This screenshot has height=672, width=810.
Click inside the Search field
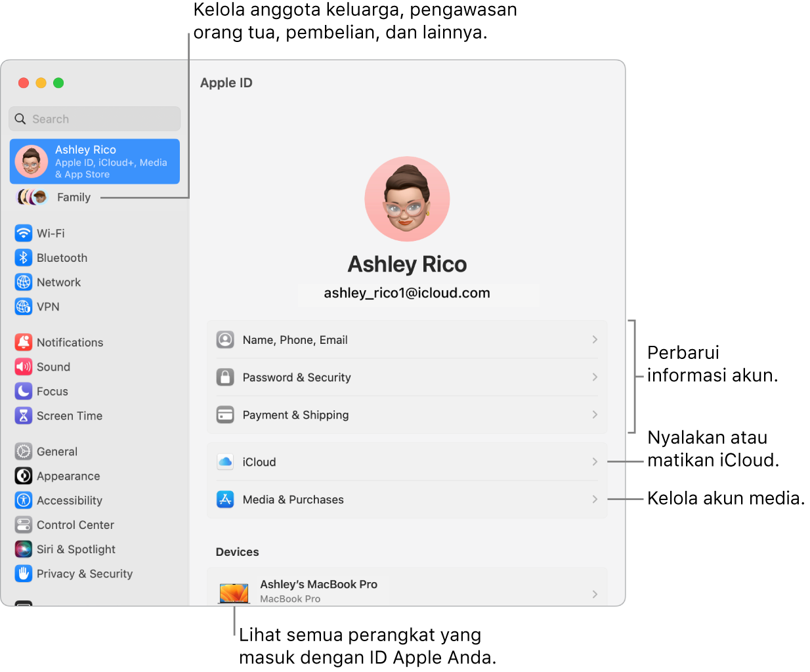[x=95, y=119]
